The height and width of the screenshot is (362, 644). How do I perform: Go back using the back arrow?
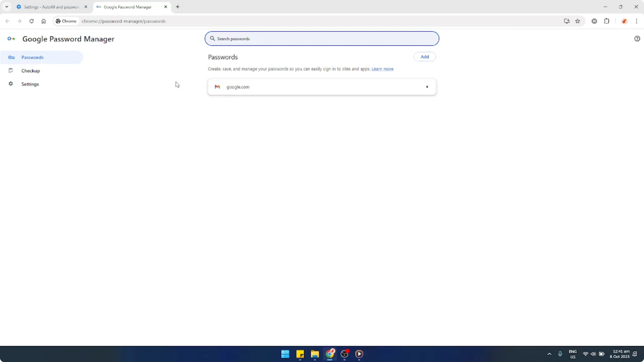[8, 21]
